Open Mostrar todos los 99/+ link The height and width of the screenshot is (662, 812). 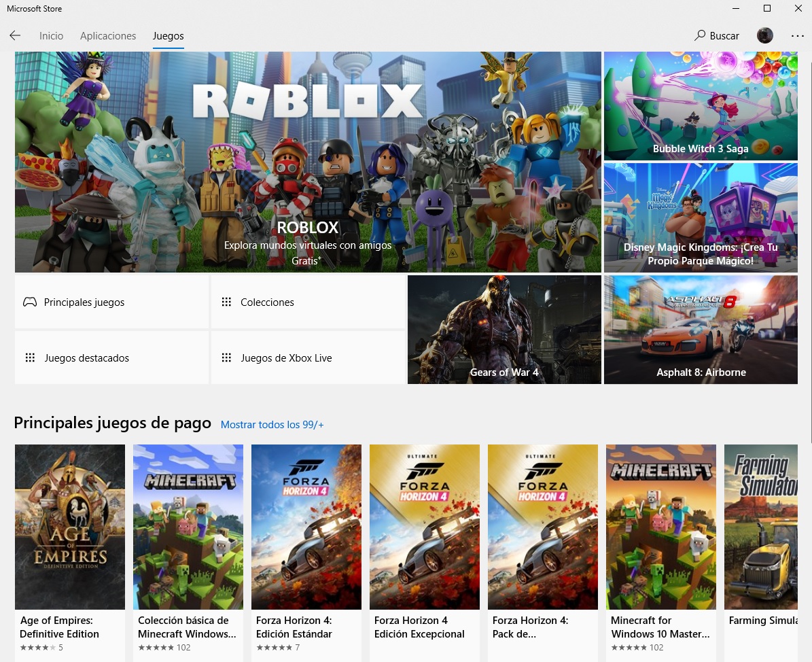272,424
